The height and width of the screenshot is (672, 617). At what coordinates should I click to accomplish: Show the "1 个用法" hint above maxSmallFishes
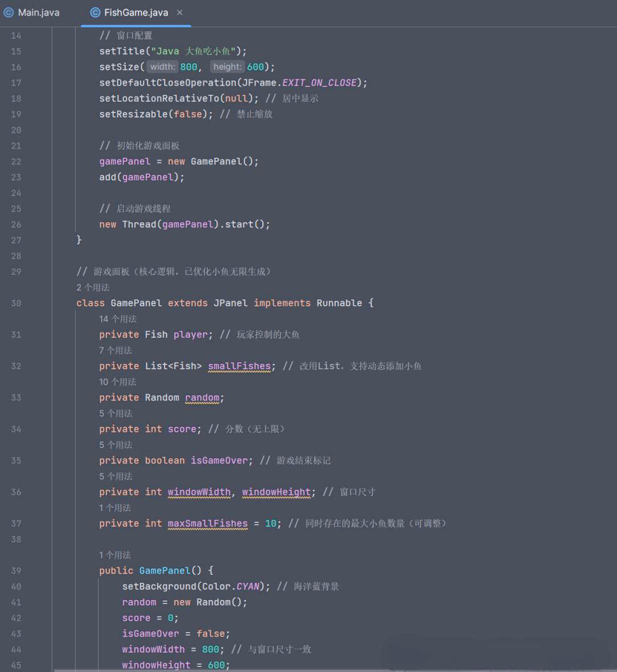tap(115, 508)
